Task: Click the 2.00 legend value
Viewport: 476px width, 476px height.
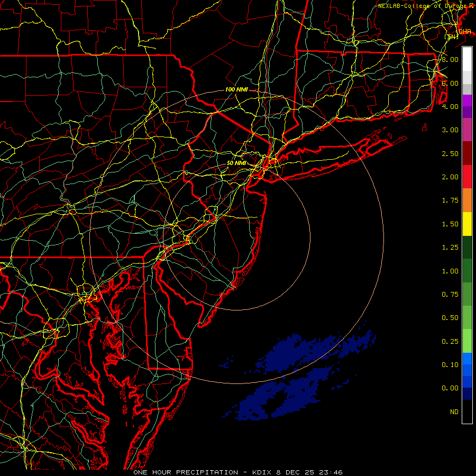Action: pyautogui.click(x=450, y=177)
